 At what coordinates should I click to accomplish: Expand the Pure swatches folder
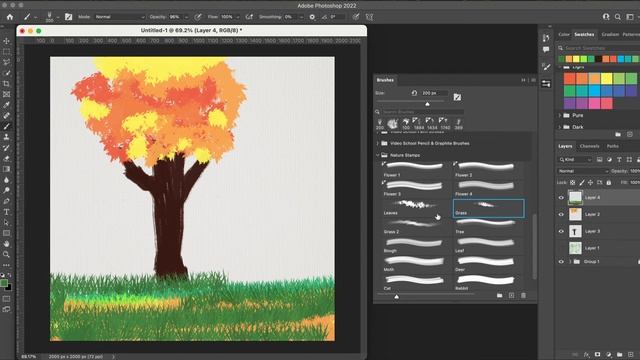point(560,116)
